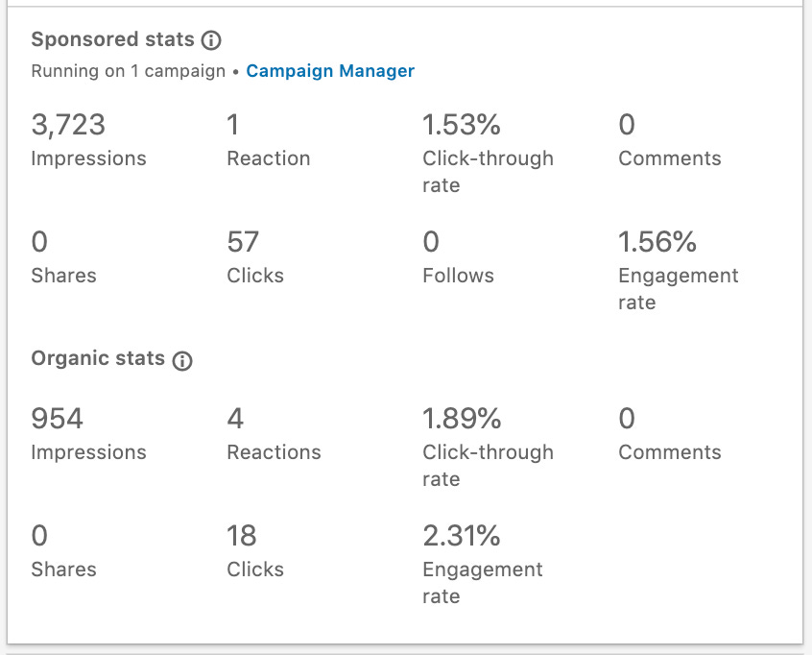
Task: Click the Sponsored Impressions count of 3,723
Action: (x=66, y=125)
